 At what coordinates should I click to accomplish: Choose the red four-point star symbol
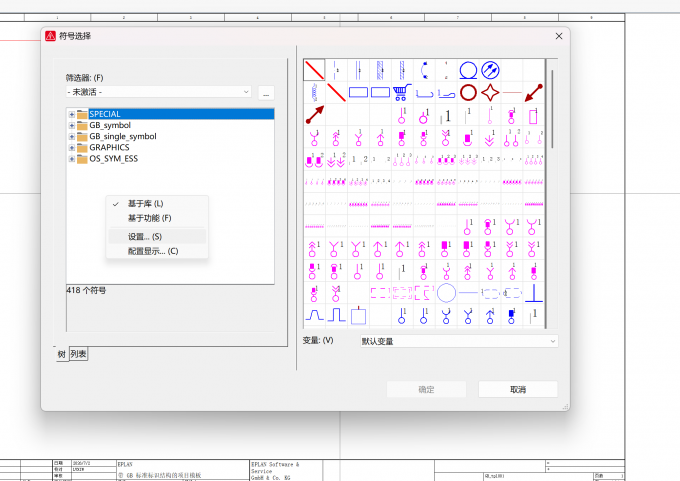[490, 92]
